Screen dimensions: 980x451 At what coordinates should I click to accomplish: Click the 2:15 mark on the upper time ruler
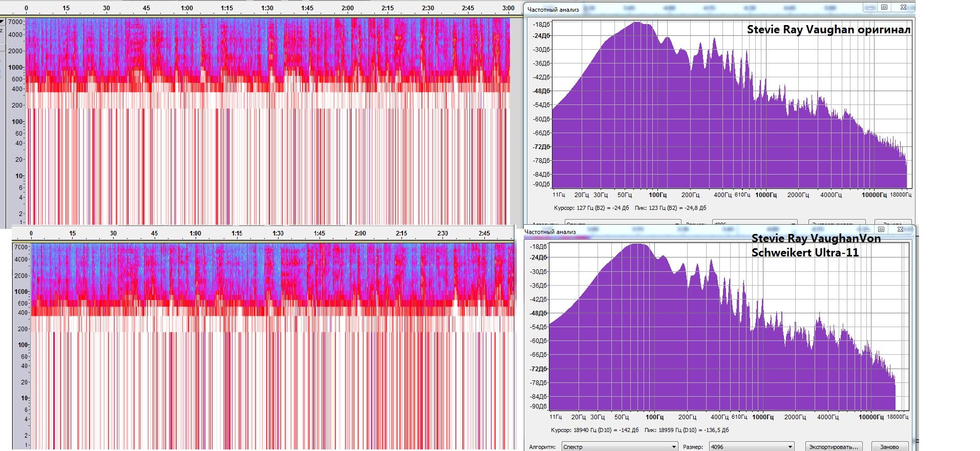(x=388, y=8)
